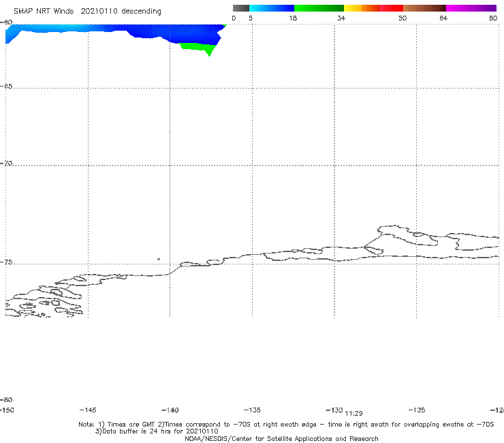Click the gray 0-5 segment of the color scale
Screen dimensions: 504x443
pos(240,8)
